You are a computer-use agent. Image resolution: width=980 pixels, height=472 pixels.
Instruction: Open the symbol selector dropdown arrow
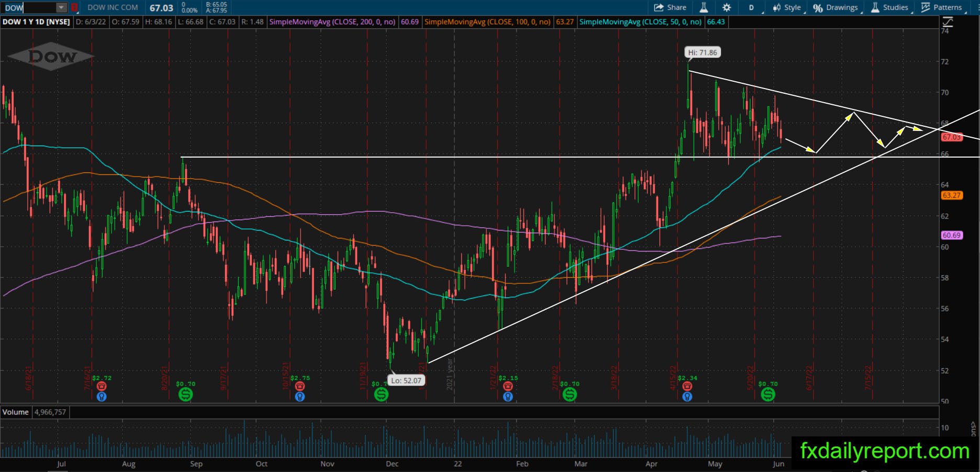(x=61, y=8)
